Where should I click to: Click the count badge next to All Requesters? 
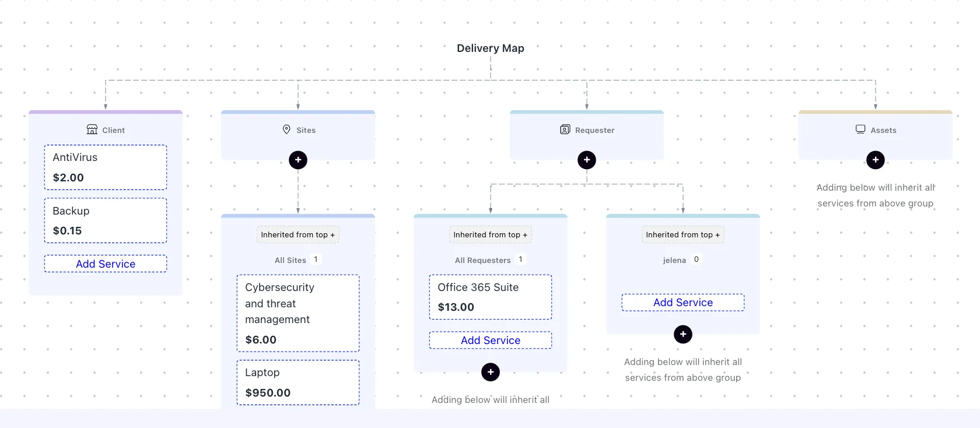520,259
